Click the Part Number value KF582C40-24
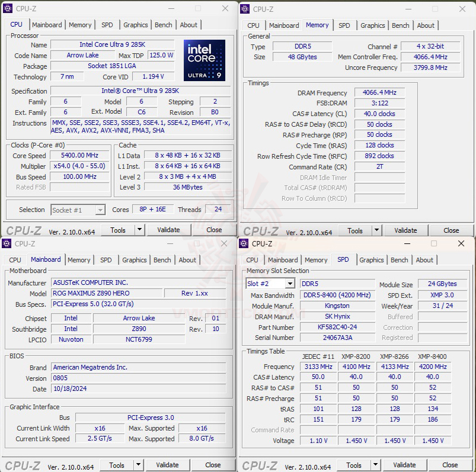The image size is (476, 472). click(337, 327)
